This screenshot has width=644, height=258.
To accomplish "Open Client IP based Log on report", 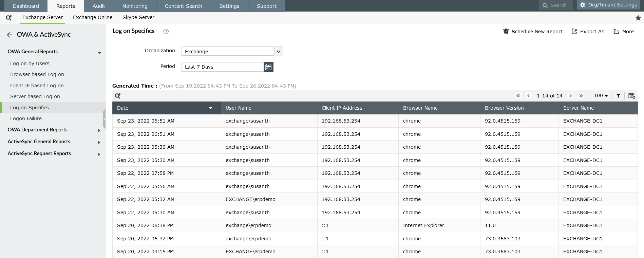I will (37, 86).
